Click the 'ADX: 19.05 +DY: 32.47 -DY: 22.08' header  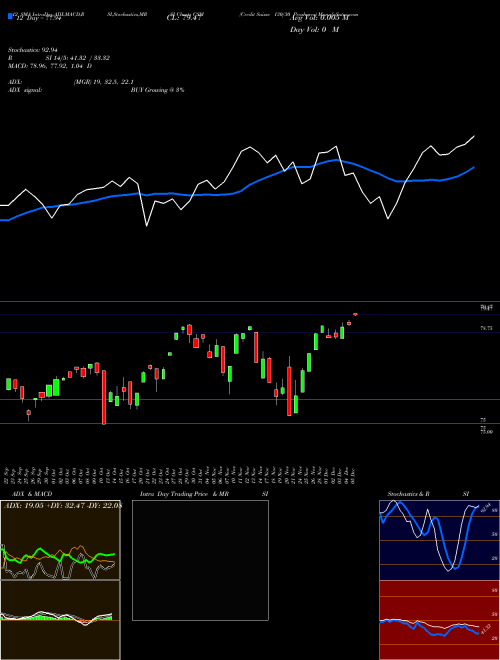[62, 505]
